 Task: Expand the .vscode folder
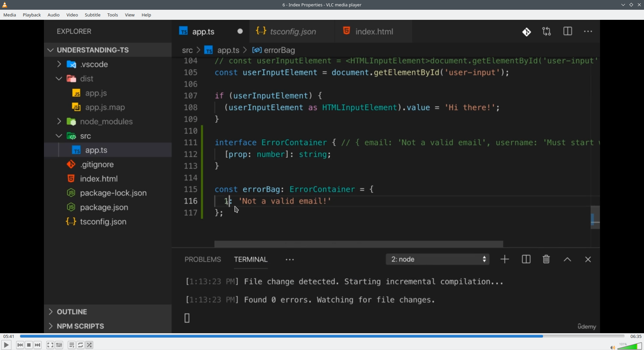108,64
